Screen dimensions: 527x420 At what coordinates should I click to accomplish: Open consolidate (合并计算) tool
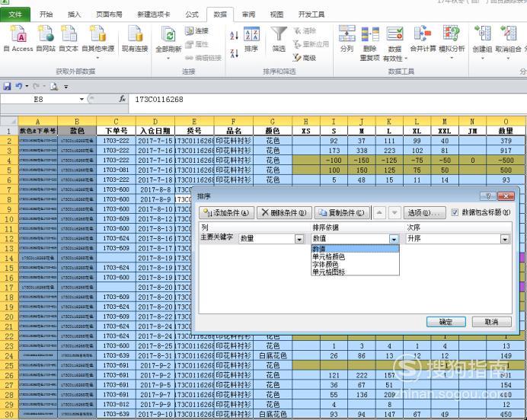click(x=423, y=38)
